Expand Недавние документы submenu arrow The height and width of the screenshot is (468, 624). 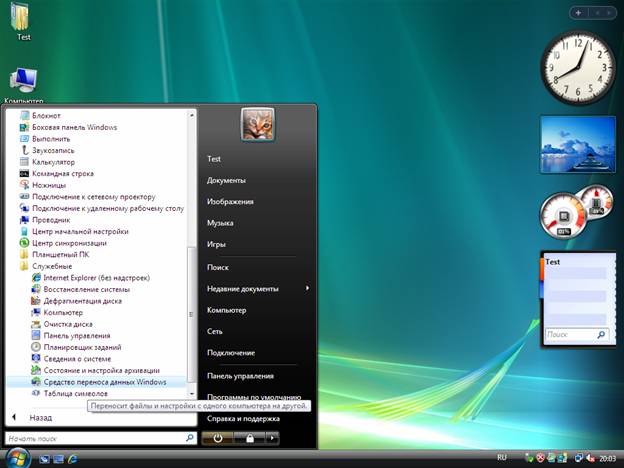pos(307,288)
